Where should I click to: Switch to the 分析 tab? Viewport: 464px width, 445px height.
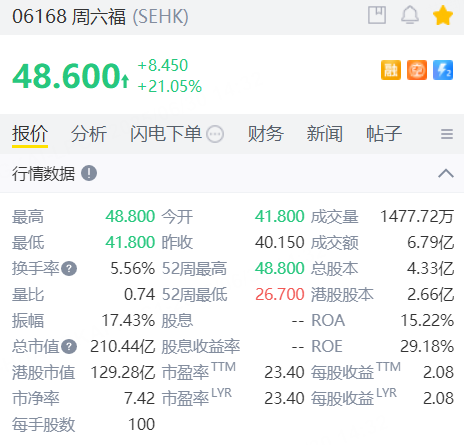pos(89,134)
